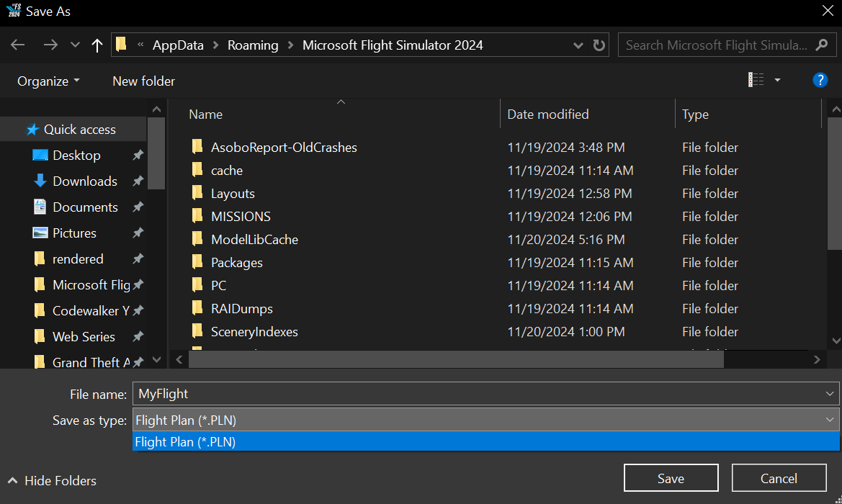Screen dimensions: 842x504
Task: Click file list horizontal scroll-right arrow
Action: point(817,359)
